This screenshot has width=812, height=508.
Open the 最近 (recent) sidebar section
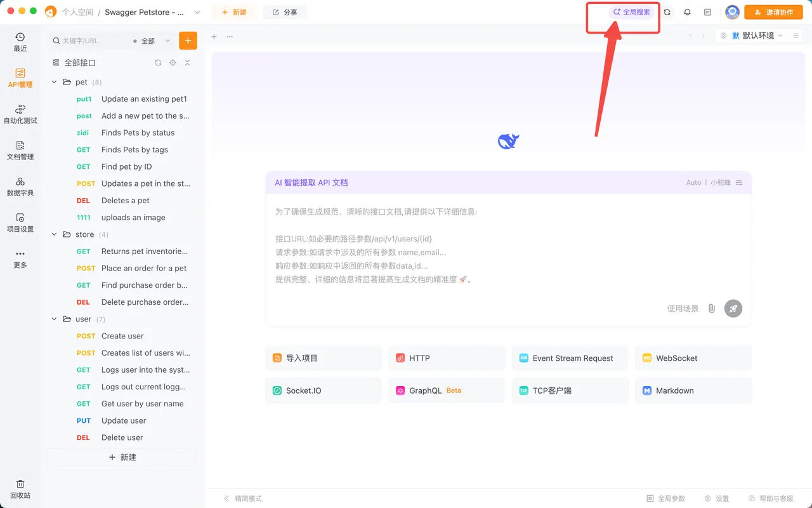coord(20,42)
